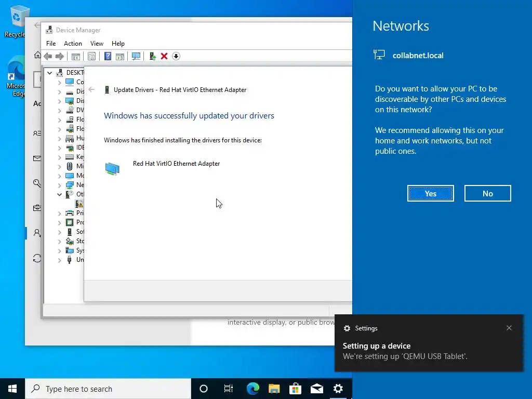This screenshot has width=532, height=399.
Task: Scan for hardware changes via toolbar icon
Action: pyautogui.click(x=136, y=56)
